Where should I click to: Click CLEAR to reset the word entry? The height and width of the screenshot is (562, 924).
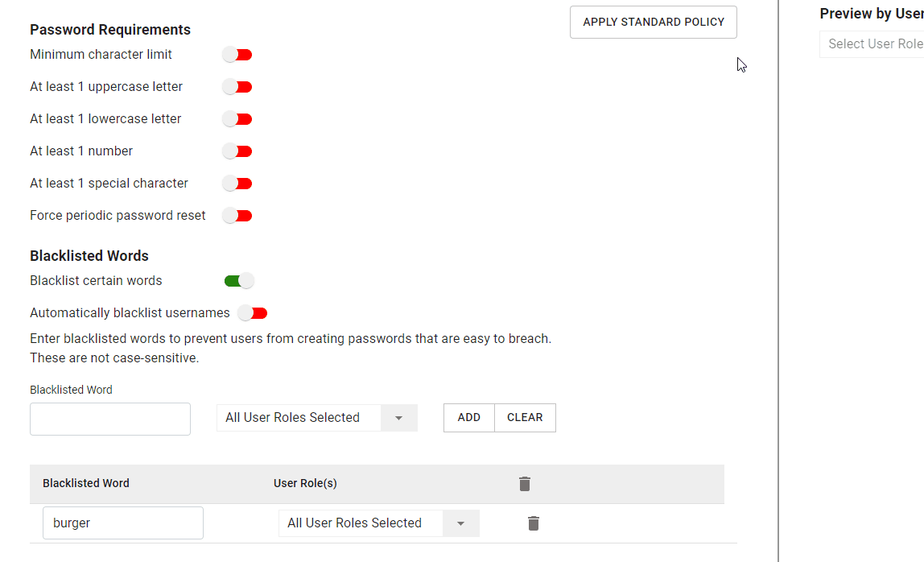click(x=525, y=417)
